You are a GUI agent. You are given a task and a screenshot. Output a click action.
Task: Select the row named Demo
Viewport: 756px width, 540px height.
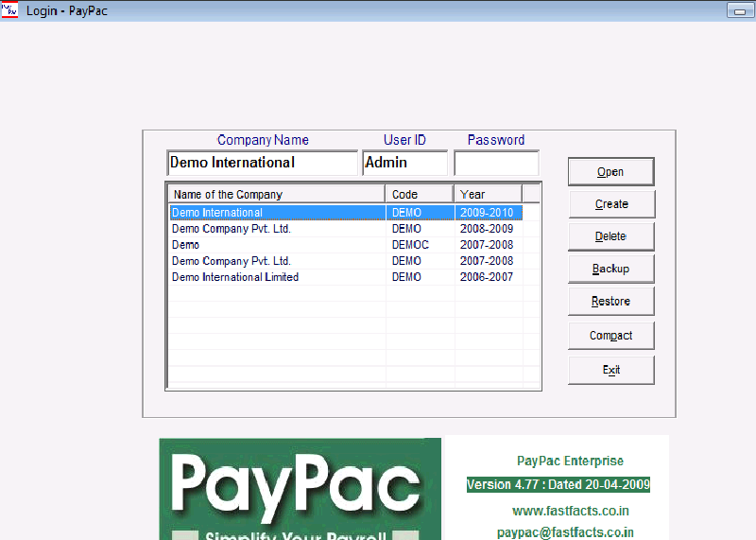click(x=346, y=245)
